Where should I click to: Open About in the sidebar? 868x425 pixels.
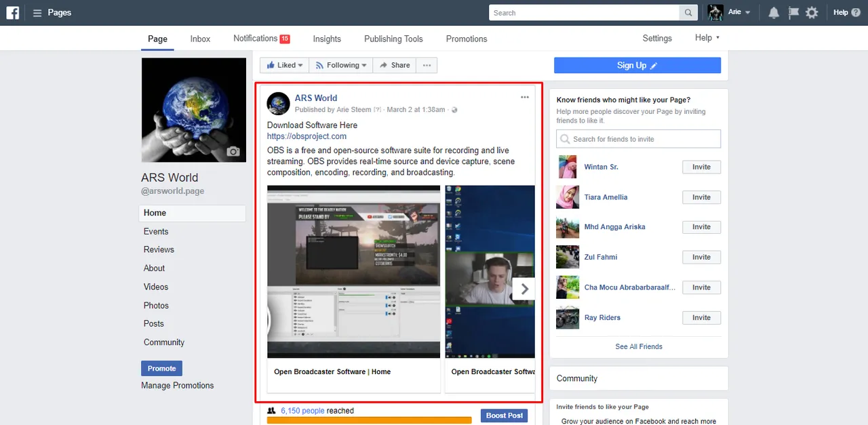(155, 268)
